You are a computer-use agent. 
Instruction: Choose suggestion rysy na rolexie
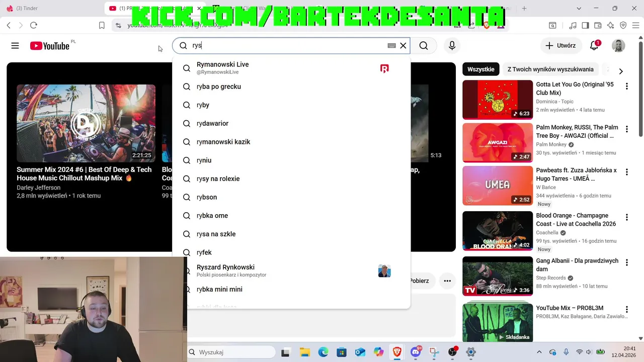(291, 178)
